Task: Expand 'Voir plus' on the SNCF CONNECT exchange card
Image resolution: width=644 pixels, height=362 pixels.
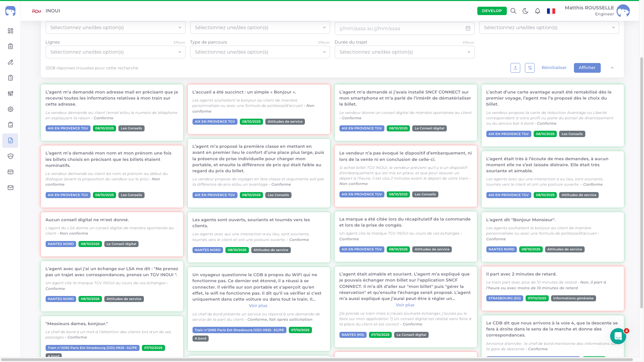Action: (405, 305)
